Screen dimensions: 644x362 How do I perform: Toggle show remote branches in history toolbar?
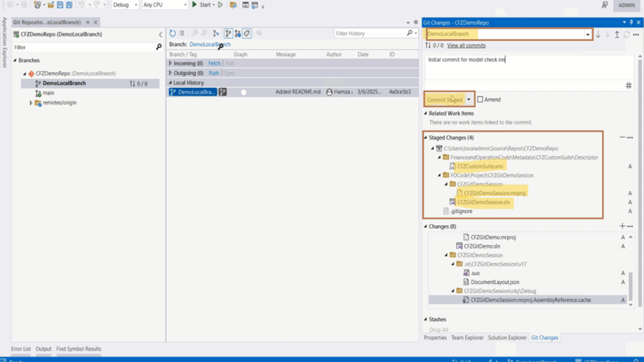[x=238, y=33]
